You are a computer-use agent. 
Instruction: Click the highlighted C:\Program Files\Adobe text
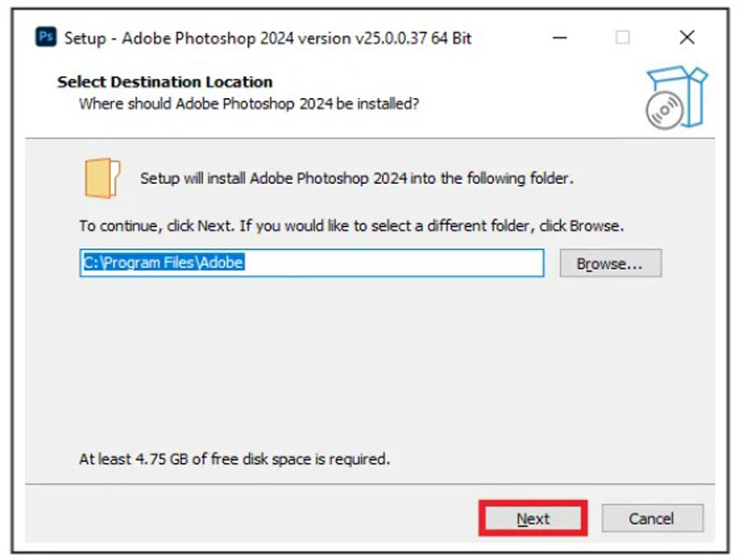162,263
